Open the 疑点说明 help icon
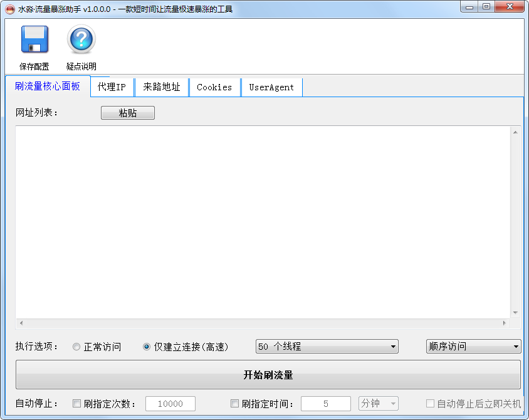Viewport: 529px width, 420px height. tap(81, 39)
